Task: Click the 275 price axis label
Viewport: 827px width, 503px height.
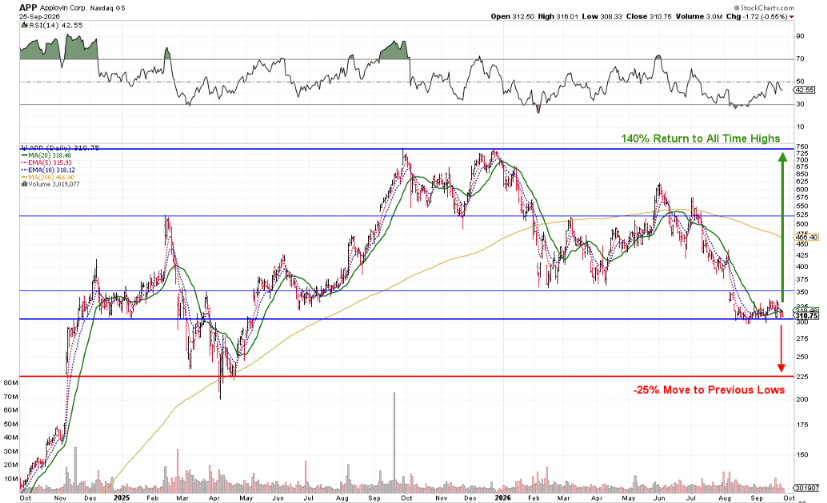Action: tap(802, 339)
